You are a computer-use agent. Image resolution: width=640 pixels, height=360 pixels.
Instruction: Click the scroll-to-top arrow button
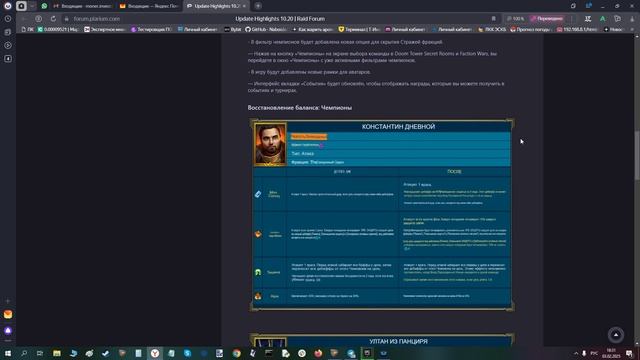click(616, 335)
